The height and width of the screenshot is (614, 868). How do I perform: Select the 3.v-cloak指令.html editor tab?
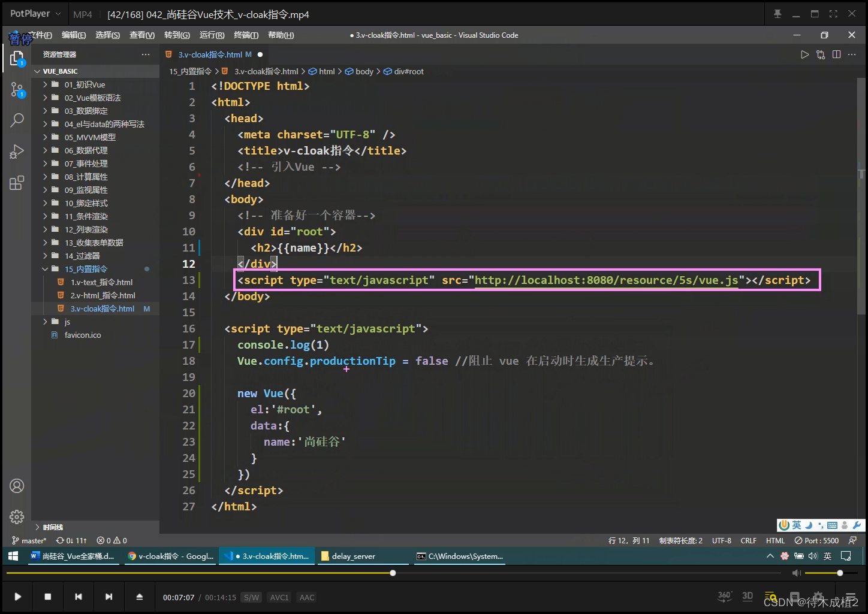click(215, 55)
